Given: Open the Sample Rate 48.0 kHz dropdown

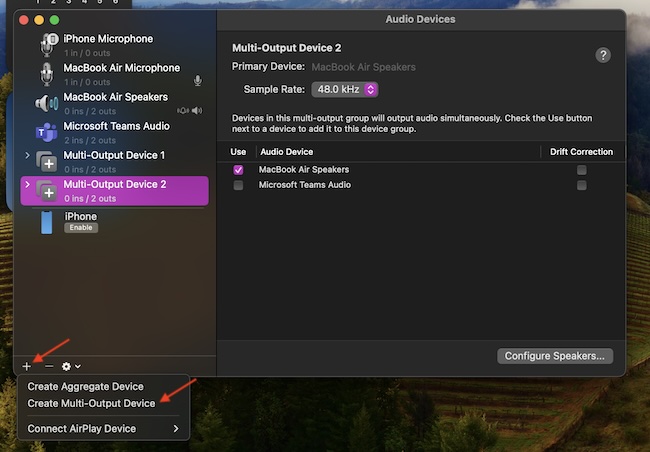Looking at the screenshot, I should click(344, 90).
